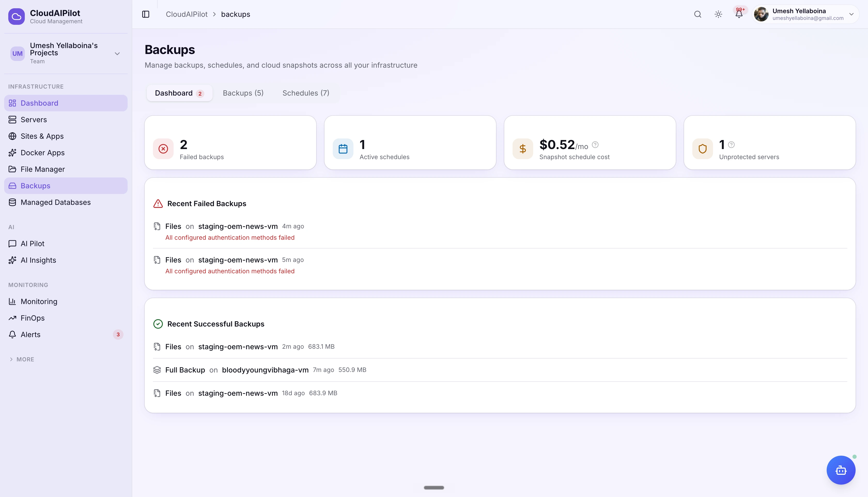Switch to the Schedules (7) tab
Screen dimensions: 868x497
tap(306, 93)
